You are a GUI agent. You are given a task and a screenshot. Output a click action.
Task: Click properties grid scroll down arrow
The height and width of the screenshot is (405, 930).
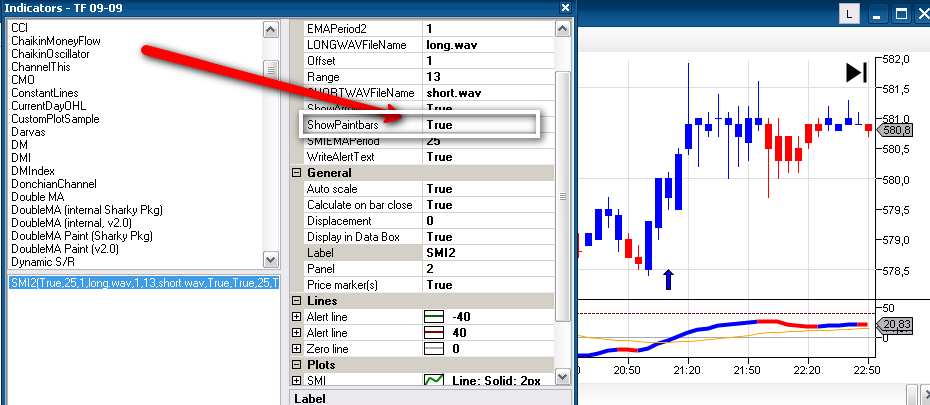coord(562,376)
